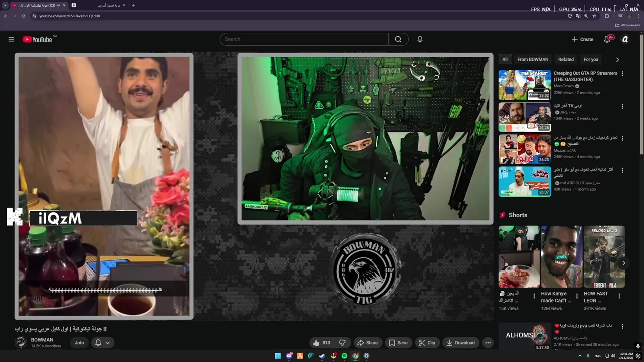The height and width of the screenshot is (362, 644).
Task: Select the All filter chip
Action: click(x=505, y=59)
